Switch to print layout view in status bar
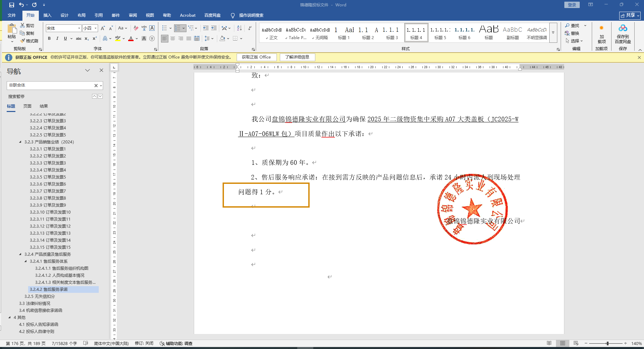Screen dimensions: 644x349 tap(563, 343)
